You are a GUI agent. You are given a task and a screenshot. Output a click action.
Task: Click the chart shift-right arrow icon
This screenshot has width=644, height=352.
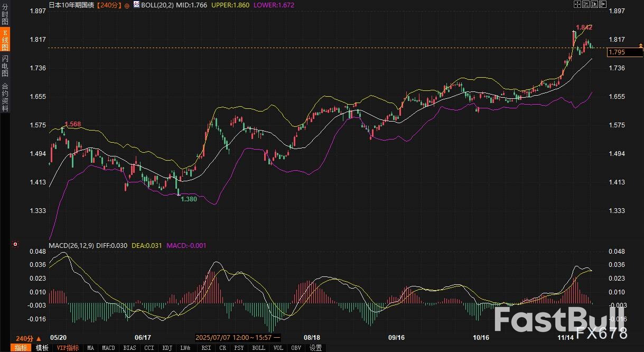[603, 4]
